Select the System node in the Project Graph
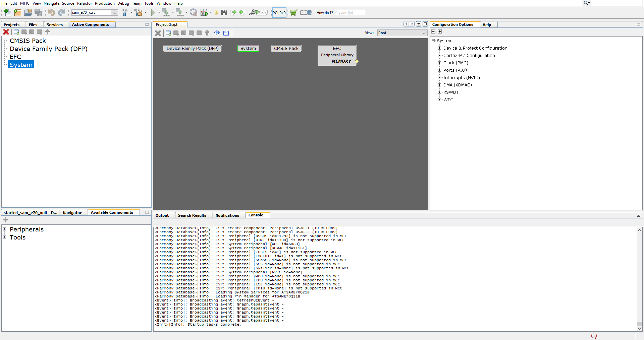Viewport: 644px width, 340px height. pos(248,48)
